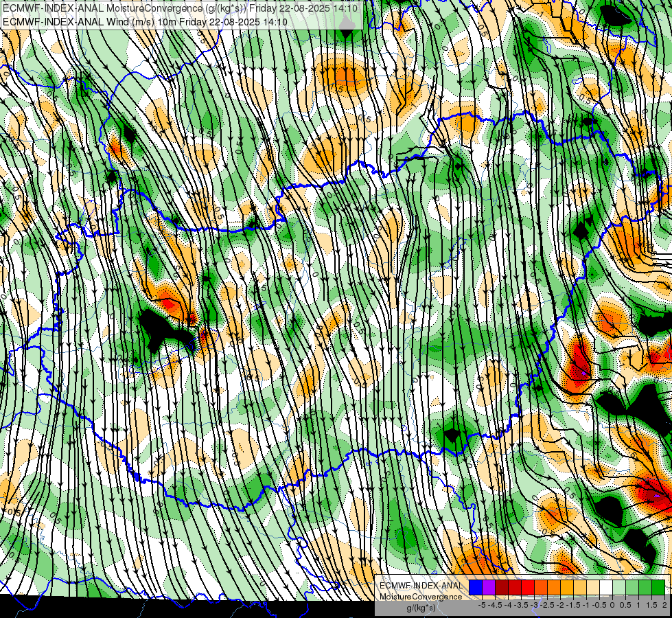Click the legend tick label 2
The image size is (672, 618).
click(x=664, y=605)
